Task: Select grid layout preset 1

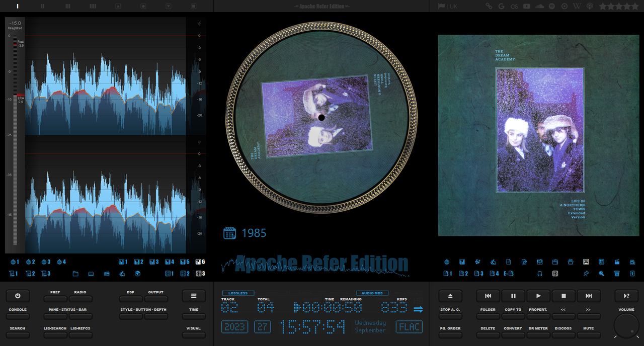Action: click(x=170, y=274)
